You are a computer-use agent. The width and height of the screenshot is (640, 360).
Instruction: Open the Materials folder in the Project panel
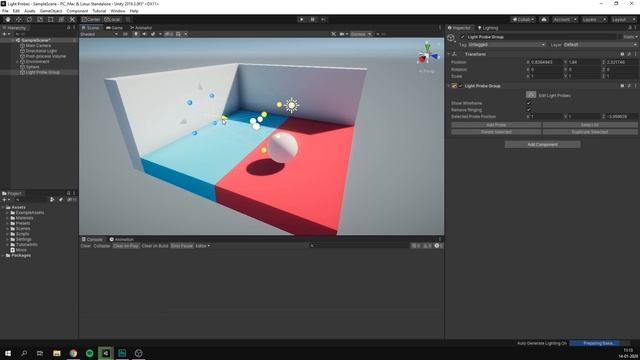pyautogui.click(x=24, y=218)
